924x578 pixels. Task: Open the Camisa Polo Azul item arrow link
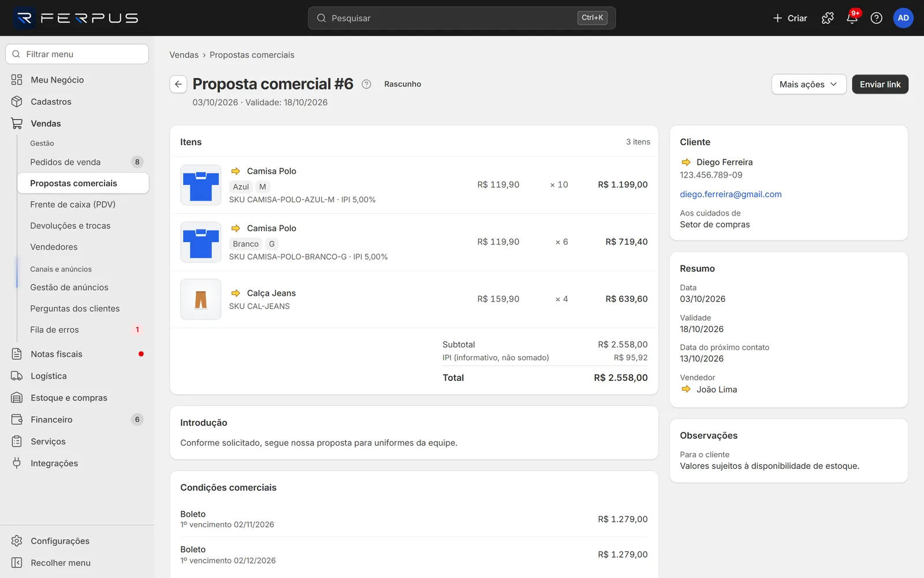236,171
